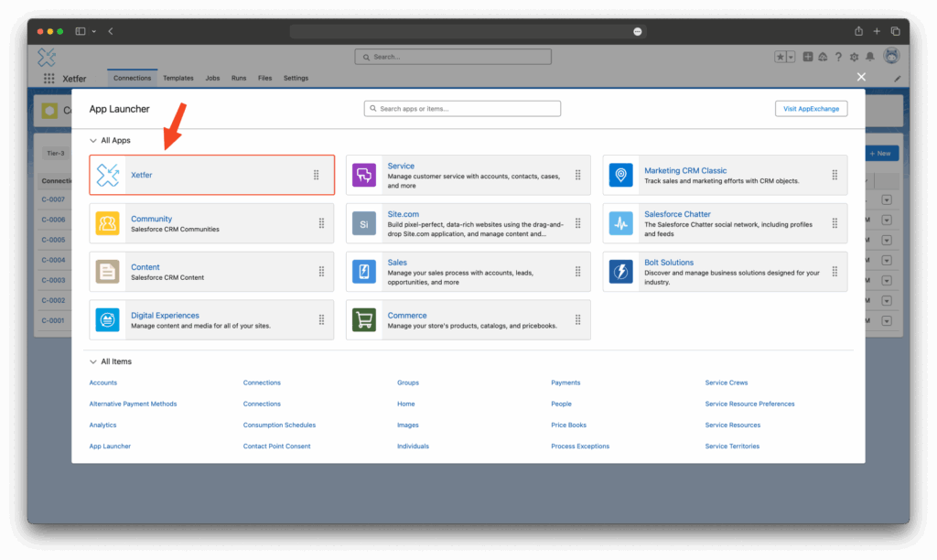
Task: Open the Commerce cart icon
Action: pyautogui.click(x=364, y=319)
